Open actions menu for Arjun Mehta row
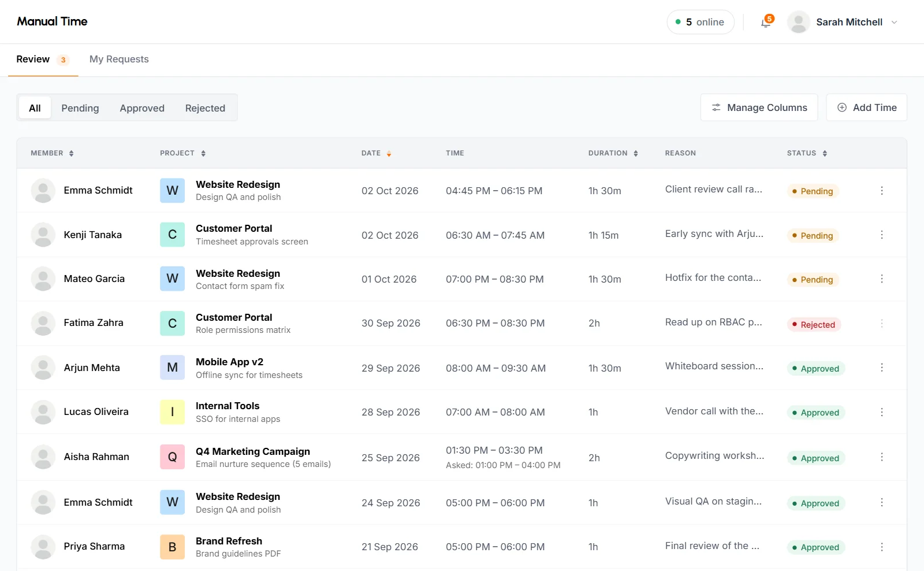Viewport: 924px width, 571px height. click(x=882, y=368)
